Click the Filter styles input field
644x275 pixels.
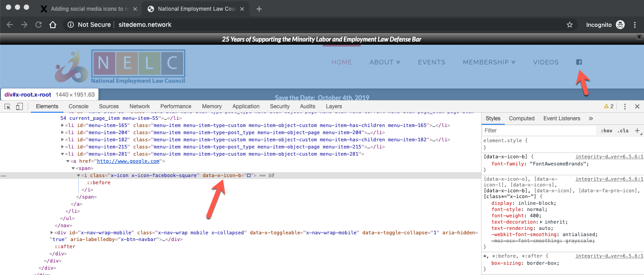(539, 131)
